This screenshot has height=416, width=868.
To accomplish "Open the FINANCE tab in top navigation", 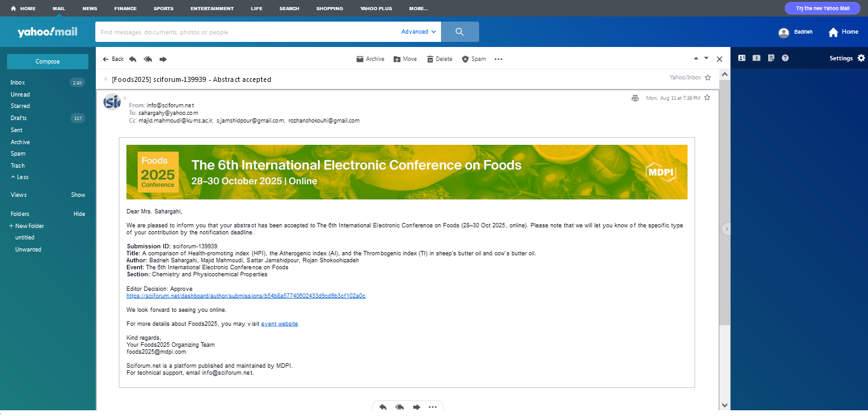I will tap(125, 8).
